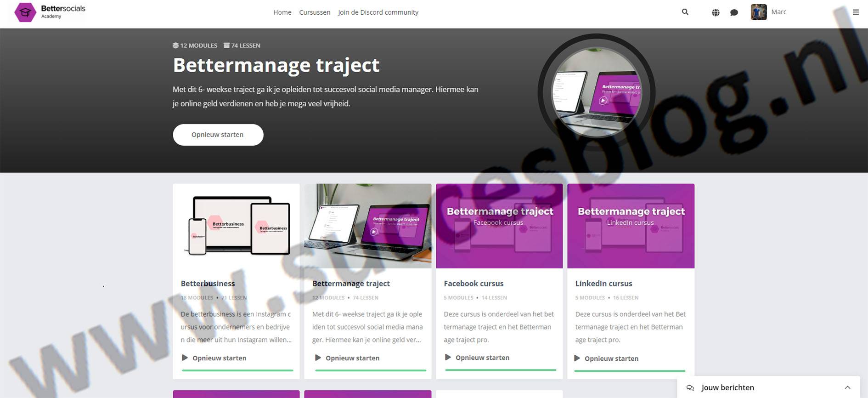Click the globe language icon
This screenshot has width=868, height=398.
click(x=716, y=12)
